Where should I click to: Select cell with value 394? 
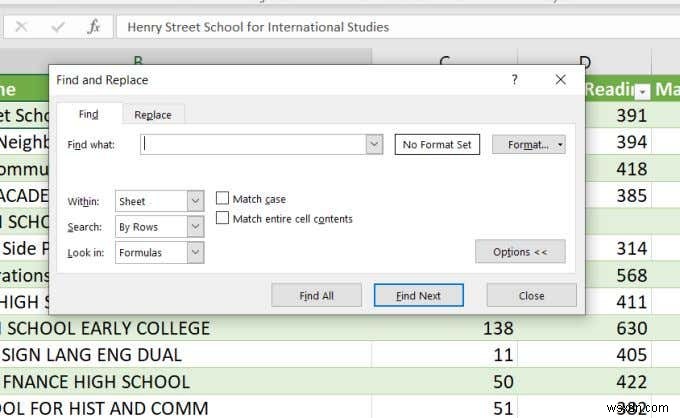pos(618,142)
